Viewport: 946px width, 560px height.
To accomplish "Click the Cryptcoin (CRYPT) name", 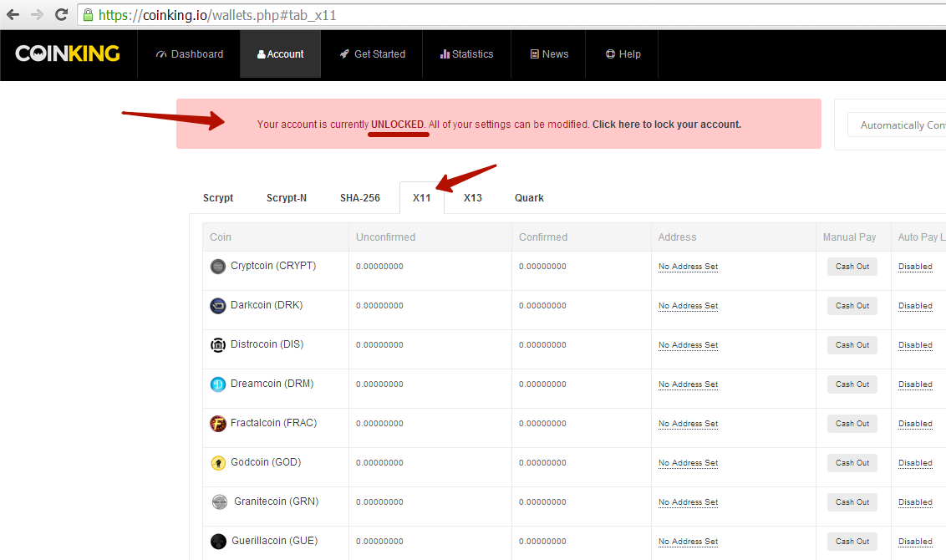I will [273, 266].
